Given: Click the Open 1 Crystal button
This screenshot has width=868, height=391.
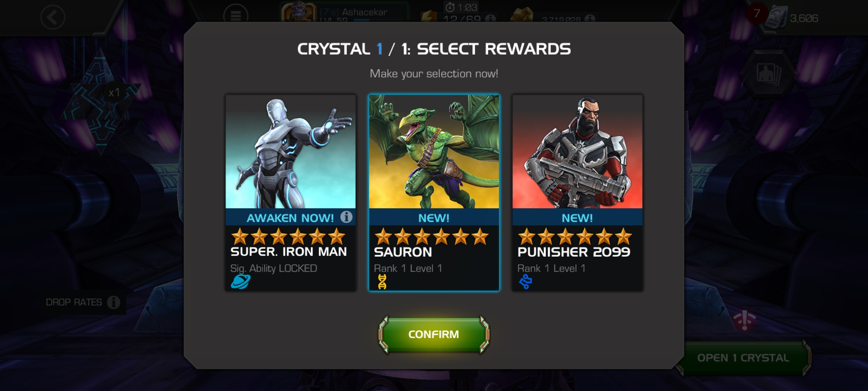Looking at the screenshot, I should 743,358.
